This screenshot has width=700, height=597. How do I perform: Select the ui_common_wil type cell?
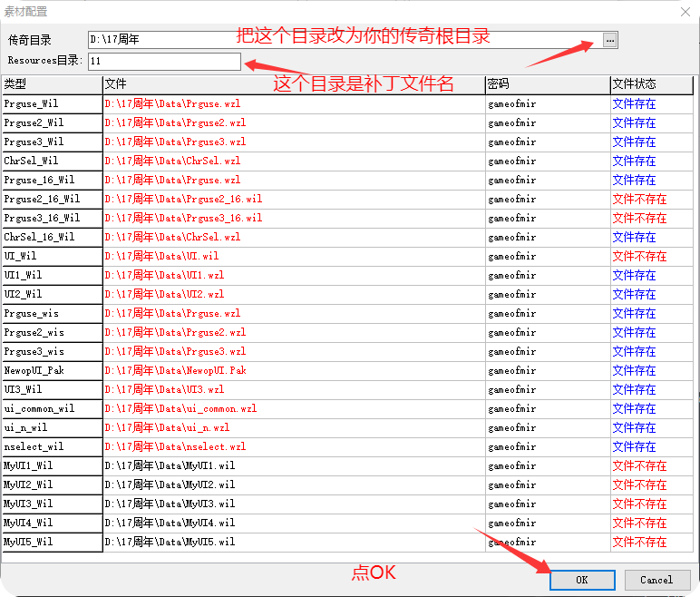pos(52,408)
